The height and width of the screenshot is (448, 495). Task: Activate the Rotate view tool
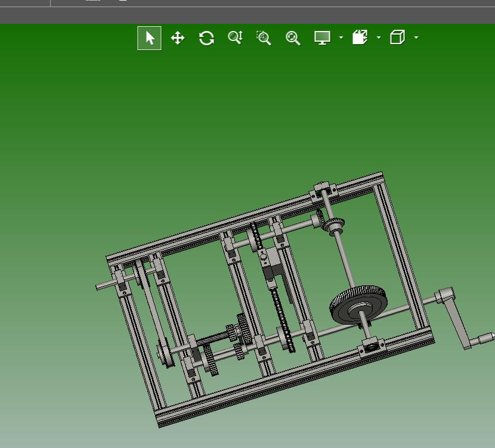(206, 38)
